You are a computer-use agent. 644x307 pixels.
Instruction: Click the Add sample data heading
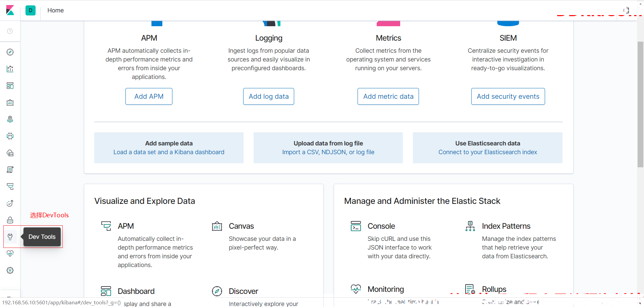click(x=169, y=143)
